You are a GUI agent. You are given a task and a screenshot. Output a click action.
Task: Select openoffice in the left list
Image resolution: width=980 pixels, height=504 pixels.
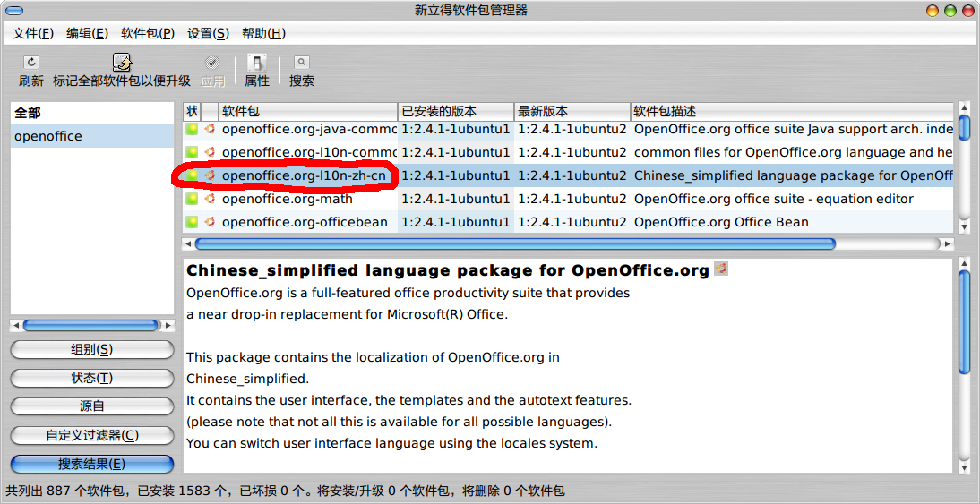[x=92, y=136]
